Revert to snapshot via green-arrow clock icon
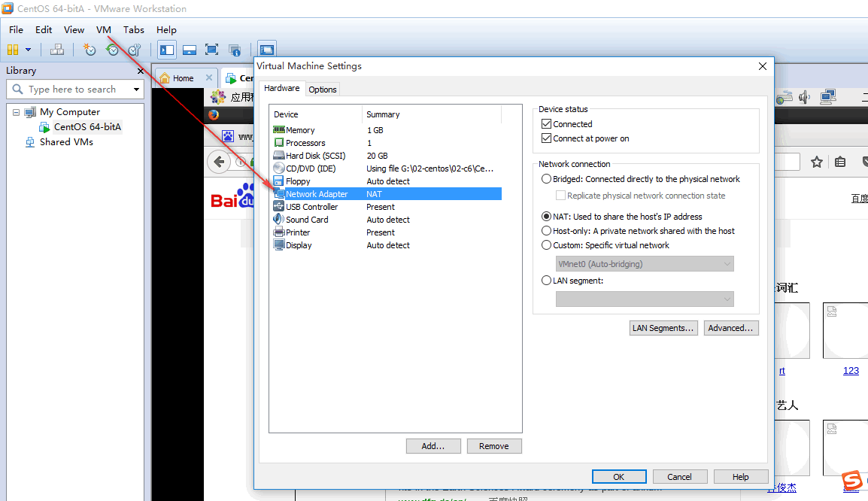Image resolution: width=868 pixels, height=501 pixels. [x=112, y=50]
